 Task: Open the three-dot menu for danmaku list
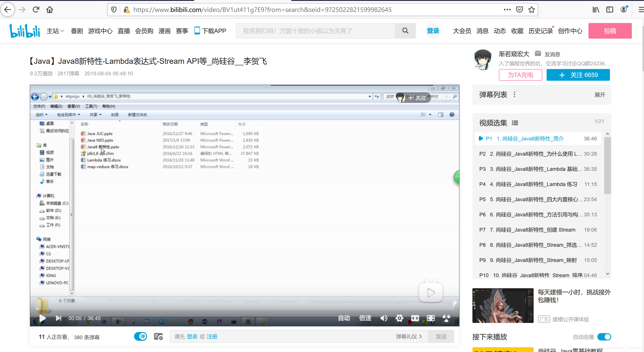pos(514,95)
